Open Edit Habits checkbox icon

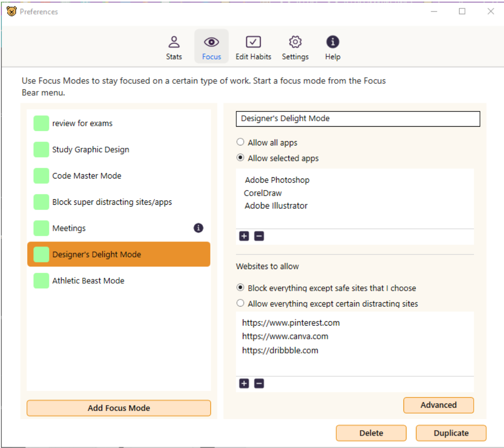tap(253, 42)
